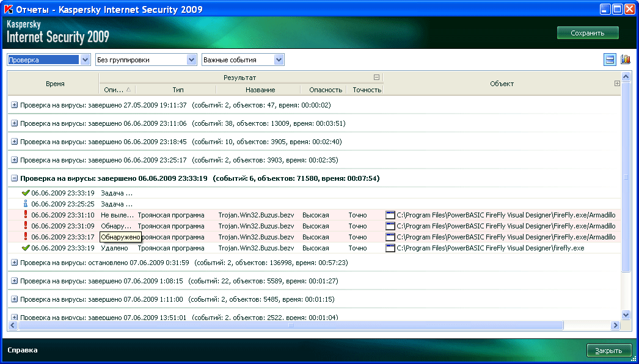
Task: Click the vertical scrollbar down arrow
Action: coord(626,315)
